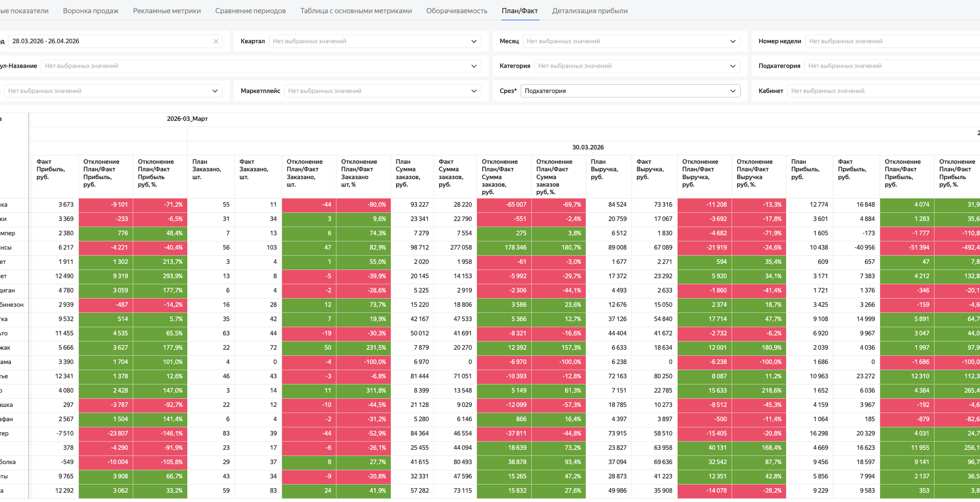
Task: Expand the Маркетплейс dropdown
Action: click(x=383, y=91)
